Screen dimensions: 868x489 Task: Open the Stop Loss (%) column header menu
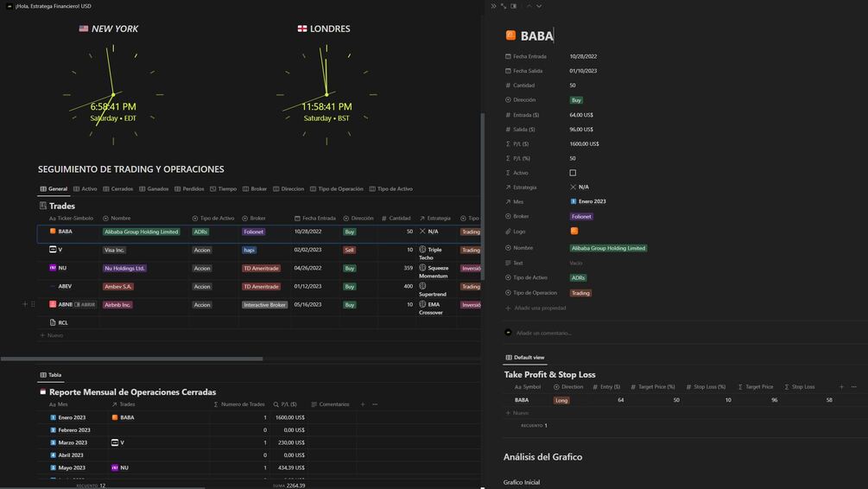(x=706, y=387)
